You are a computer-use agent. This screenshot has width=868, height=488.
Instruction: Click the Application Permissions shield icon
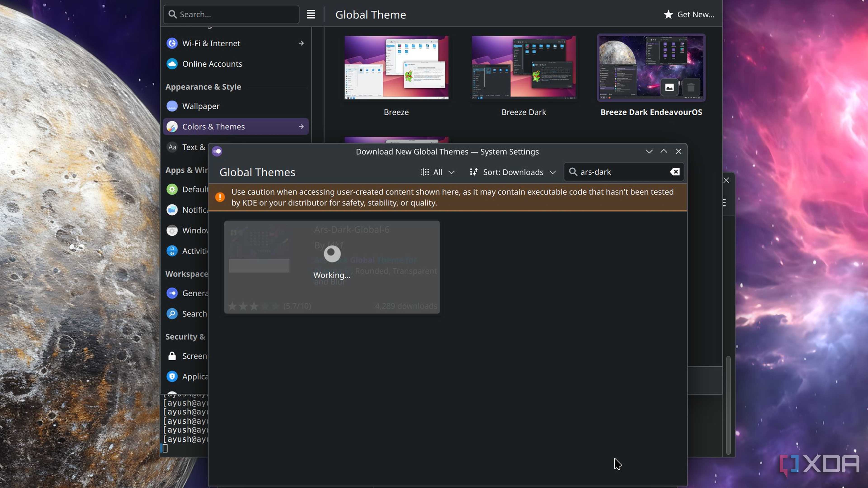pyautogui.click(x=172, y=376)
